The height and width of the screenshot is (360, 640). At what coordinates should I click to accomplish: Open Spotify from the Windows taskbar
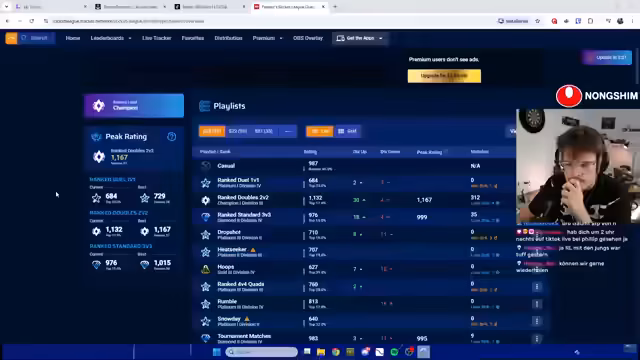[394, 352]
